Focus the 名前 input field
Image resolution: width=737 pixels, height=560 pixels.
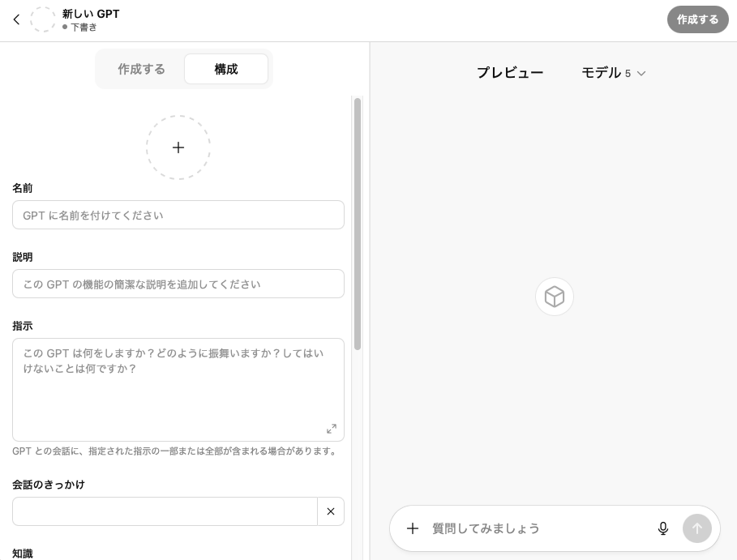pyautogui.click(x=178, y=215)
